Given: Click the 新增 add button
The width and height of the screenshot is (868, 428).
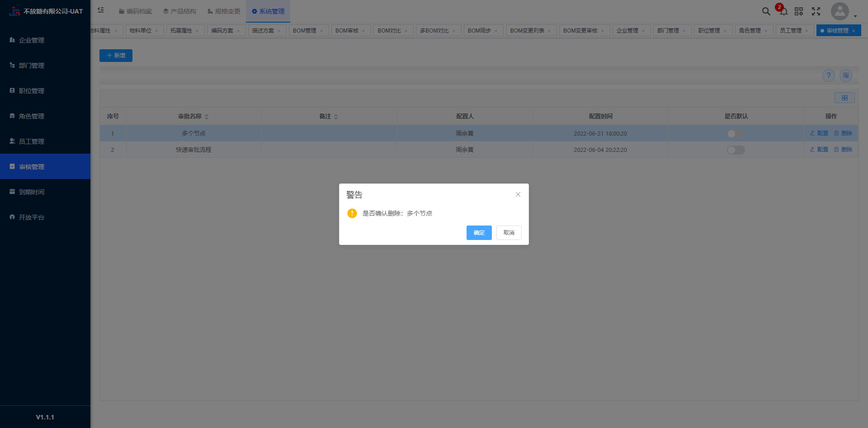Looking at the screenshot, I should click(x=116, y=56).
